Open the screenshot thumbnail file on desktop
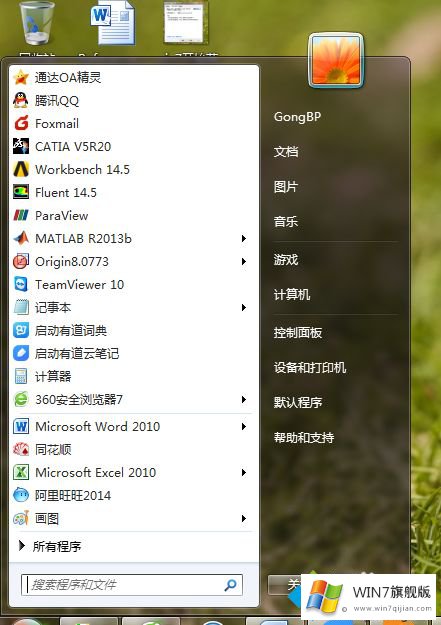The image size is (441, 625). (x=186, y=22)
